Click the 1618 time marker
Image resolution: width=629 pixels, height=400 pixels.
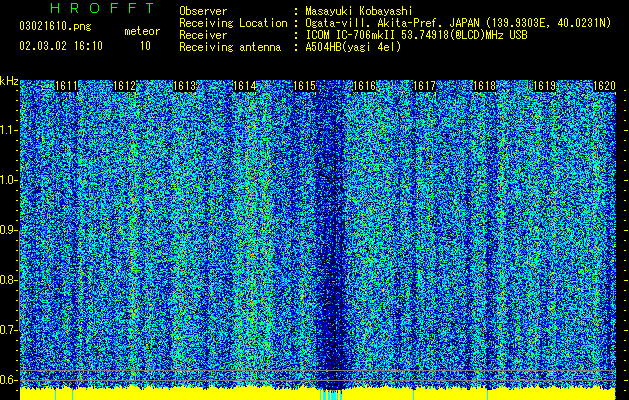click(485, 86)
